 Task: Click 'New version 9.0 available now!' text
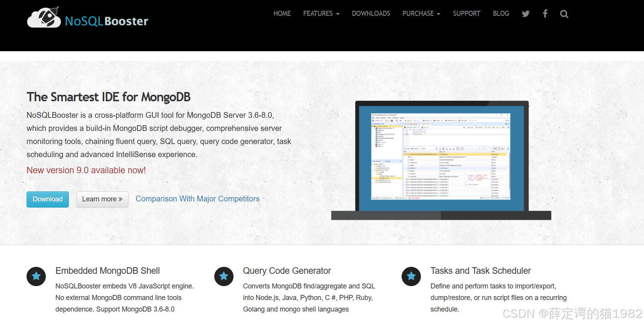86,170
